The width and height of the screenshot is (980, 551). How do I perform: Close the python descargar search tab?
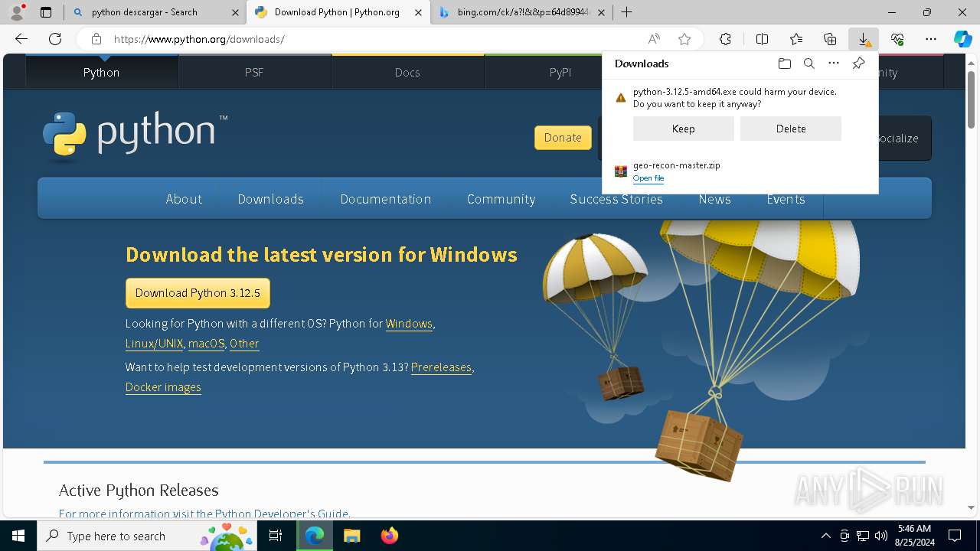235,12
